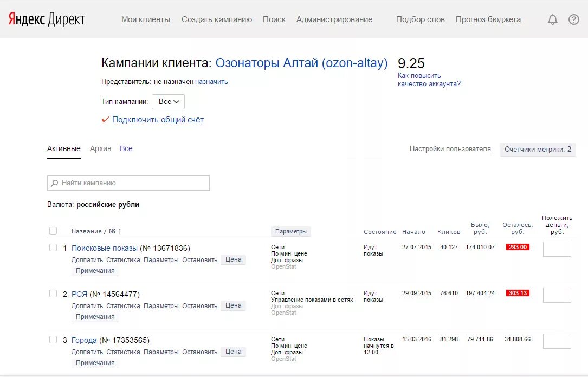Go to Поиск in top menu
This screenshot has height=377, width=588.
(x=274, y=19)
